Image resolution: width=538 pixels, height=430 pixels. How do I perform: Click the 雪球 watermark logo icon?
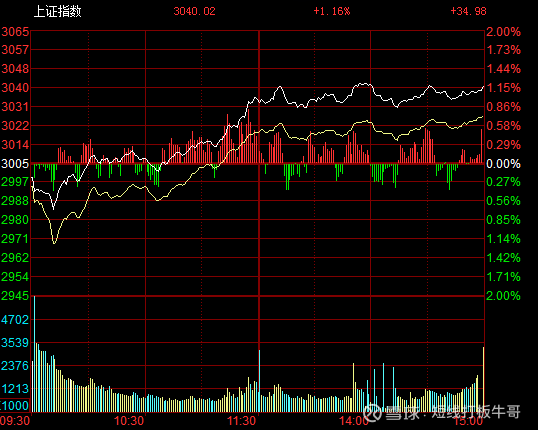click(373, 412)
